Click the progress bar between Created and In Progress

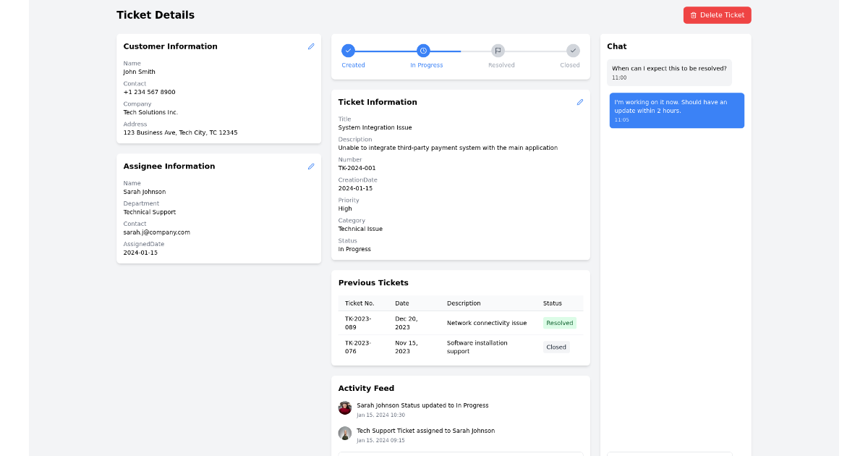386,51
